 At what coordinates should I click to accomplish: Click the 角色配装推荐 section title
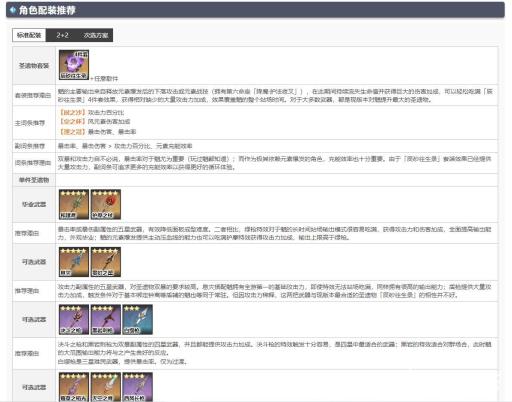(47, 10)
